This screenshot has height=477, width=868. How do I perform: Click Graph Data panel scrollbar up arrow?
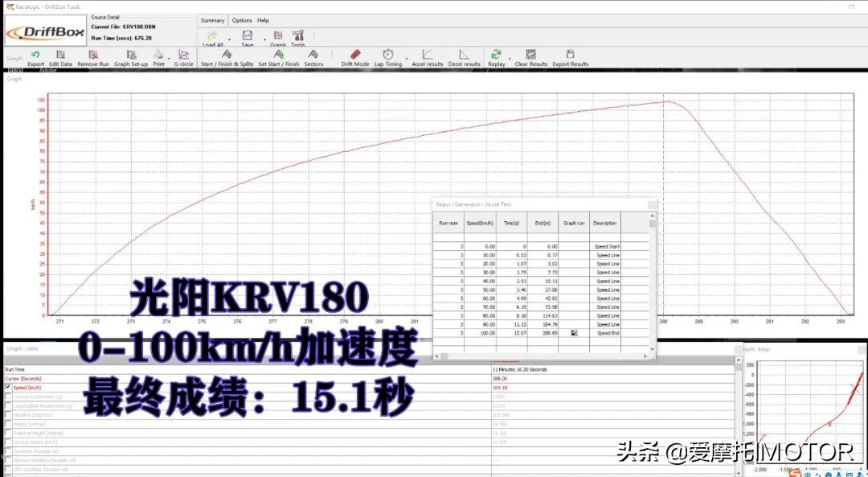click(739, 360)
